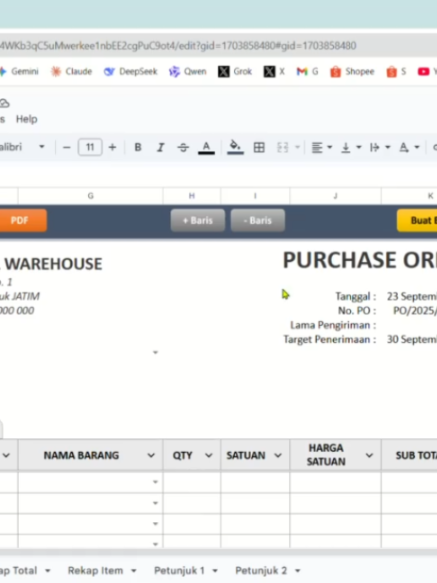Image resolution: width=437 pixels, height=583 pixels.
Task: Open dropdown in second NAMA BARANG row
Action: click(155, 503)
